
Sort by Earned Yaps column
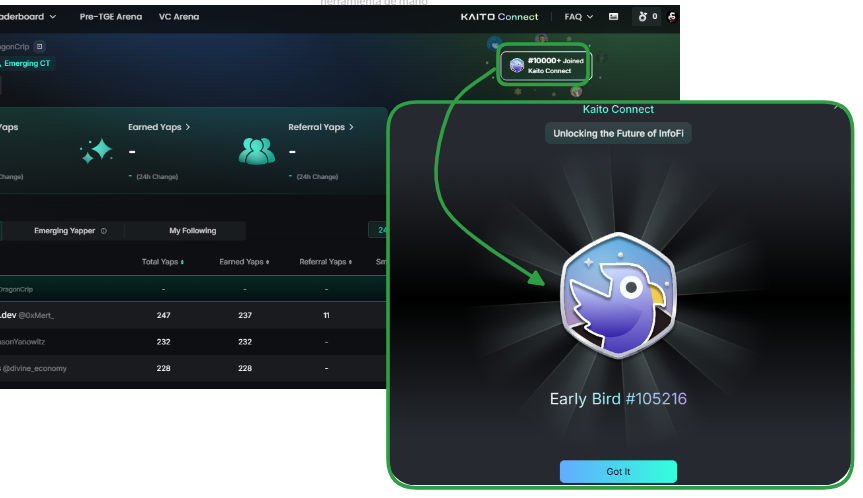pyautogui.click(x=244, y=262)
